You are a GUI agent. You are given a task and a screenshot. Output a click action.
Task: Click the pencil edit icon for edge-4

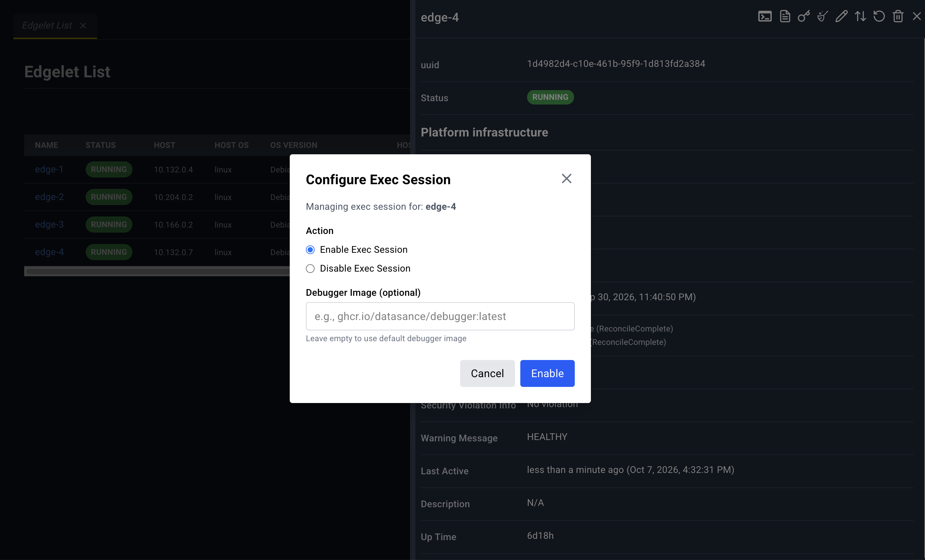pyautogui.click(x=841, y=16)
